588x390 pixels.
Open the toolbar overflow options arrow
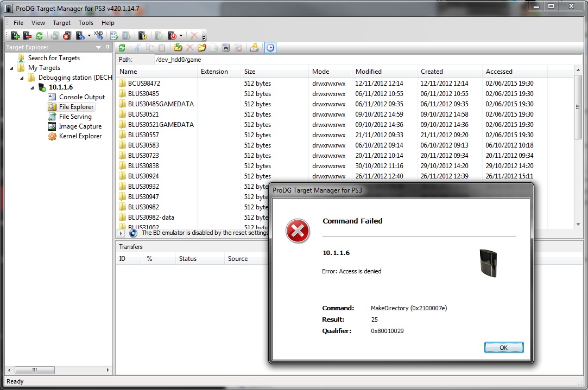click(x=204, y=37)
